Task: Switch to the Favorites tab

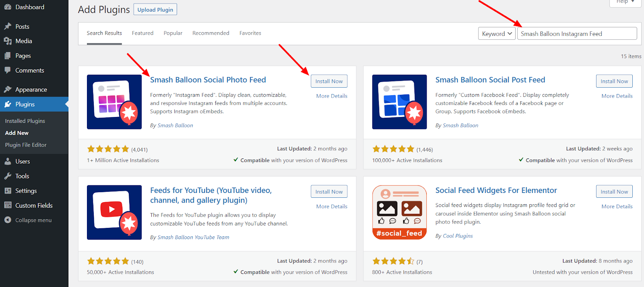Action: tap(250, 33)
